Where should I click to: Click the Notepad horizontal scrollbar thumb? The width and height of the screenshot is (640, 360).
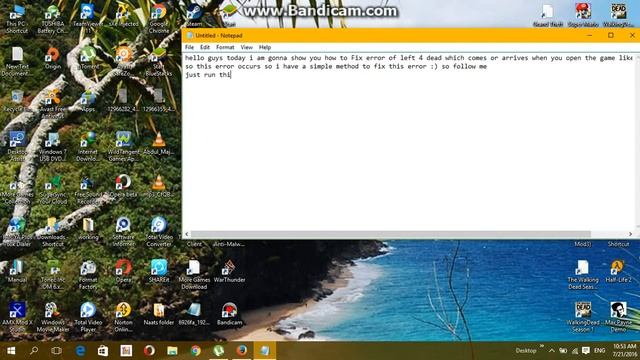tap(391, 234)
